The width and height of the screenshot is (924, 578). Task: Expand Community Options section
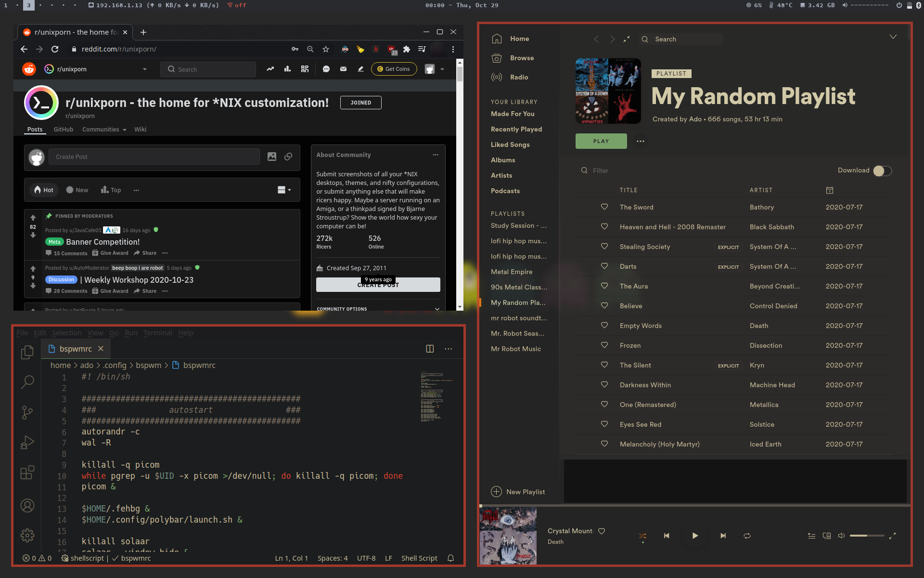coord(437,309)
